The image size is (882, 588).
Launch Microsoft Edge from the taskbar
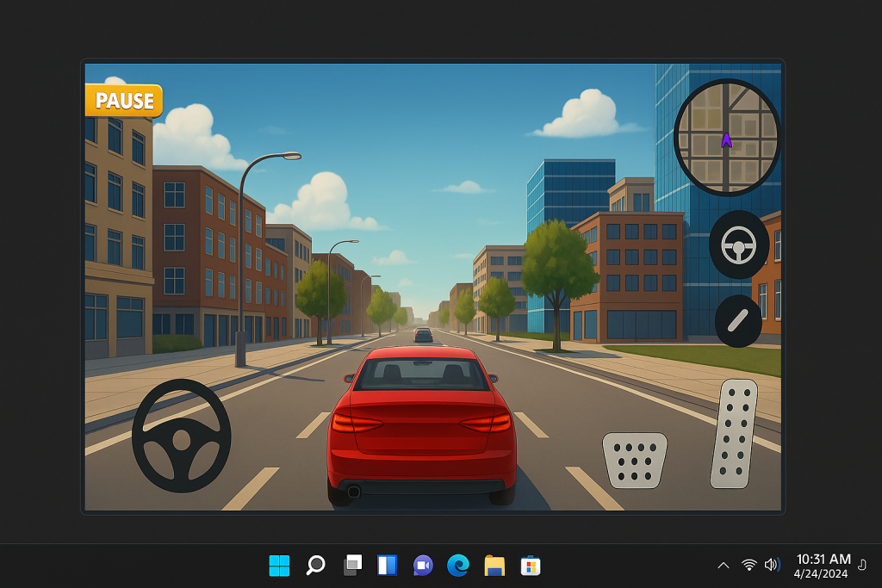click(458, 566)
